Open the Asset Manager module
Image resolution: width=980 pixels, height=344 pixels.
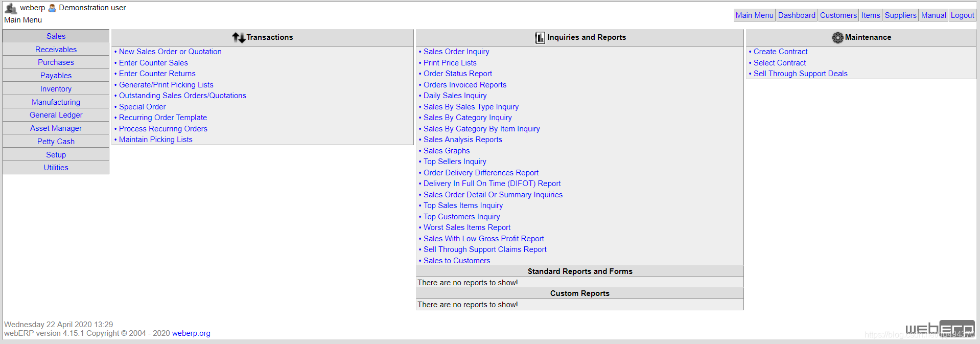56,128
